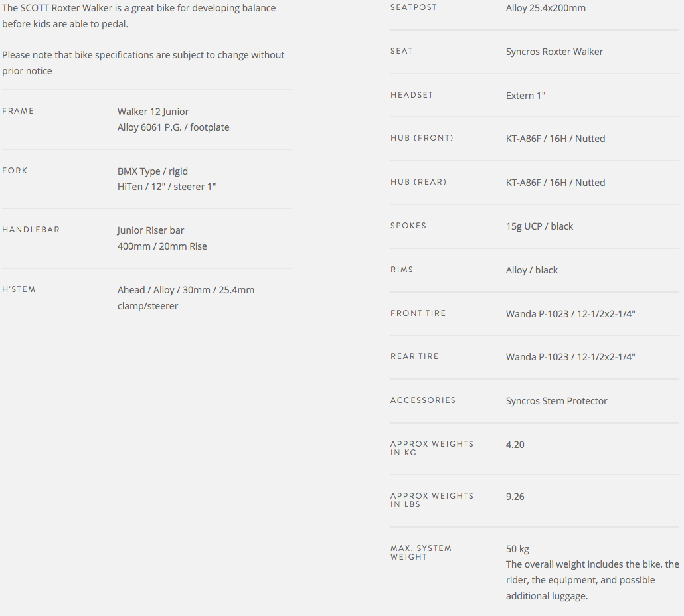This screenshot has width=684, height=616.
Task: Click the 4.20 weight in kg value
Action: [515, 445]
